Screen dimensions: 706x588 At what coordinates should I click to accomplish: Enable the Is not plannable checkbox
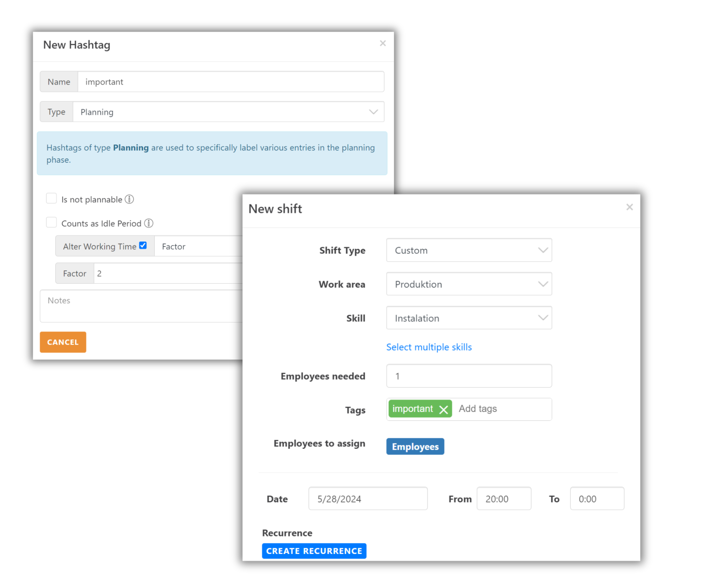51,199
